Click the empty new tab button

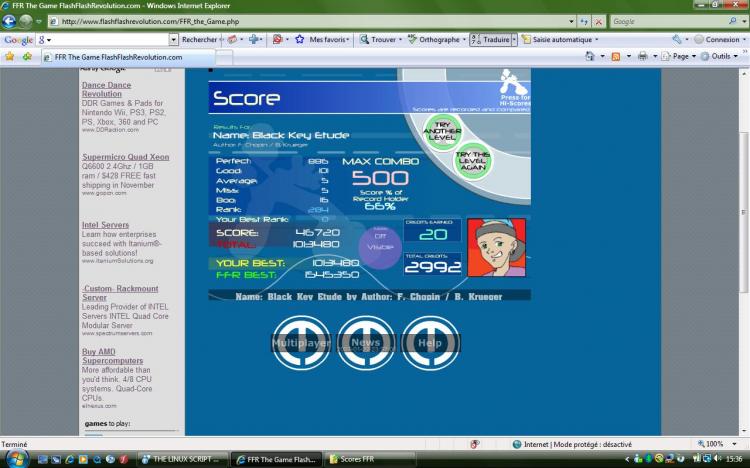point(224,57)
